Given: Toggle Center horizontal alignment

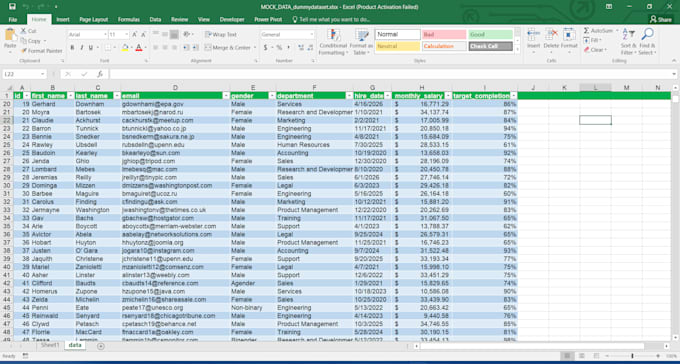Looking at the screenshot, I should pos(164,47).
